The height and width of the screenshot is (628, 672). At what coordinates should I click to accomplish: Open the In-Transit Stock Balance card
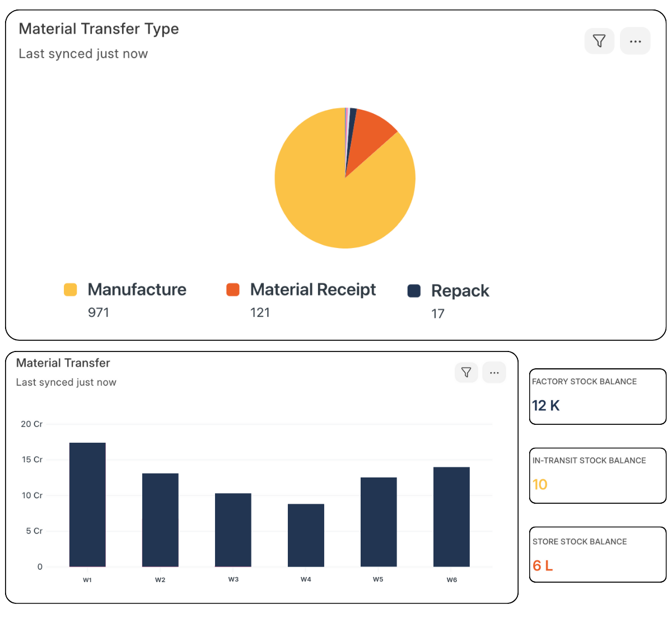click(598, 475)
